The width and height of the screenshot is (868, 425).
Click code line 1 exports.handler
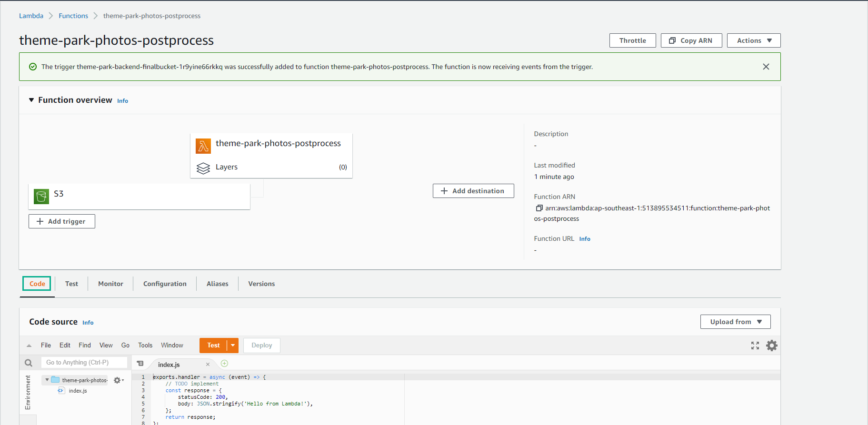210,377
